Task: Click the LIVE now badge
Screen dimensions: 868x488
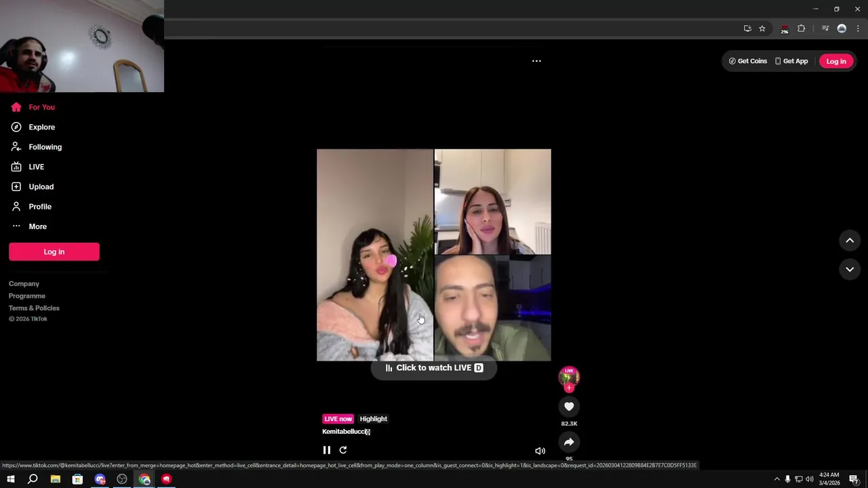Action: click(338, 419)
